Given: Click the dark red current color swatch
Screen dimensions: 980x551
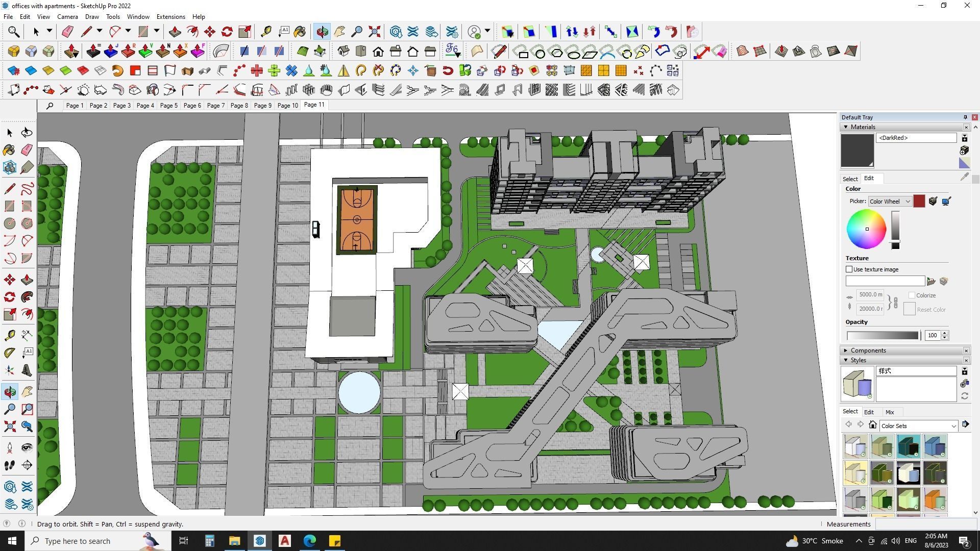Looking at the screenshot, I should coord(919,202).
